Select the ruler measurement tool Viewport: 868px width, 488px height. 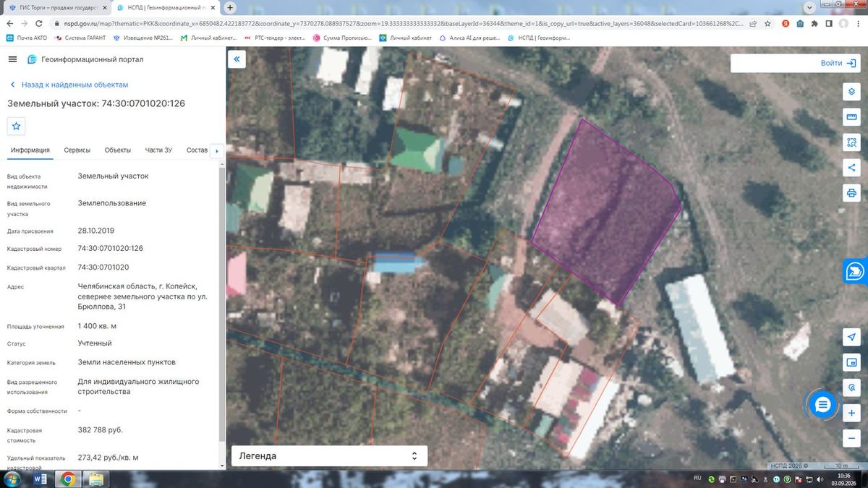click(851, 117)
